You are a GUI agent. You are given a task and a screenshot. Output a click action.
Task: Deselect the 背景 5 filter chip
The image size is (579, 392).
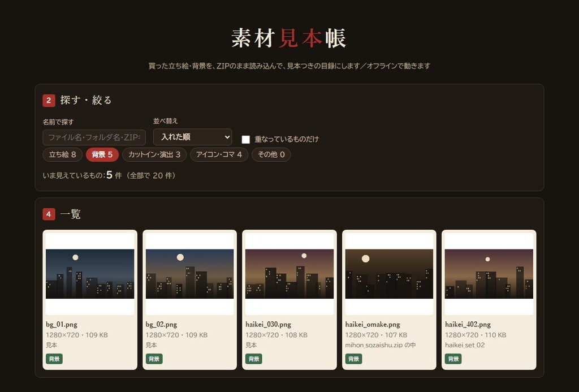[x=102, y=154]
